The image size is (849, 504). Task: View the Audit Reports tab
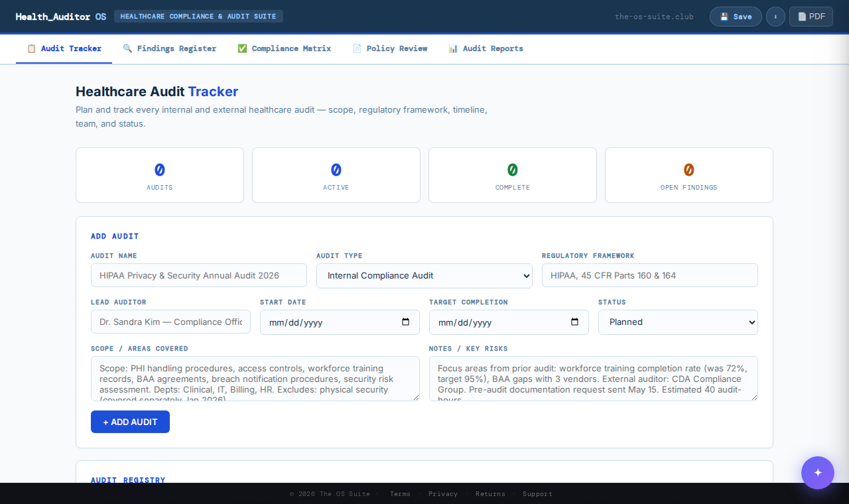[486, 48]
